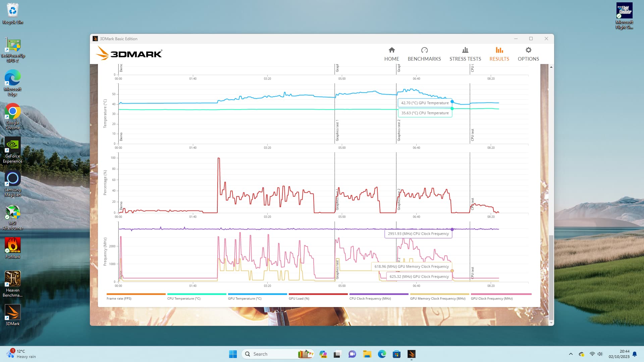Toggle GPU Temperature legend entry

(245, 298)
